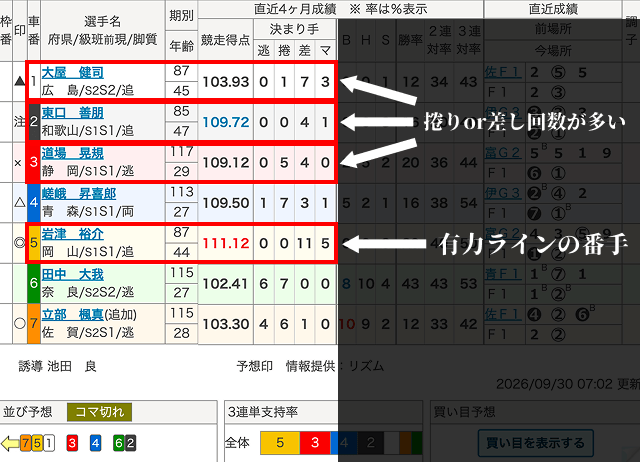Open 富G2 venue link in 道場 晃規's row
This screenshot has height=462, width=640.
tap(503, 153)
